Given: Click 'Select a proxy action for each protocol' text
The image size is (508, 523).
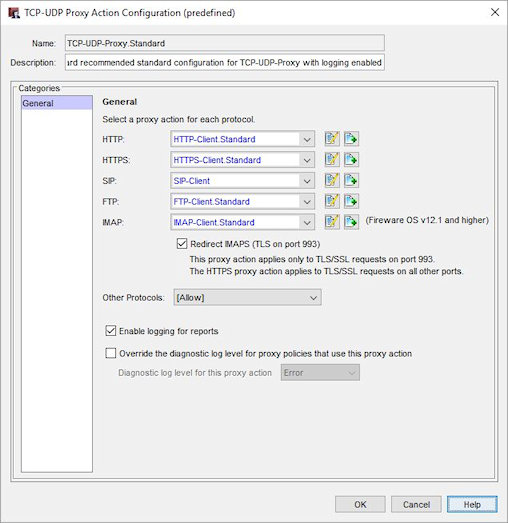Looking at the screenshot, I should (x=179, y=119).
